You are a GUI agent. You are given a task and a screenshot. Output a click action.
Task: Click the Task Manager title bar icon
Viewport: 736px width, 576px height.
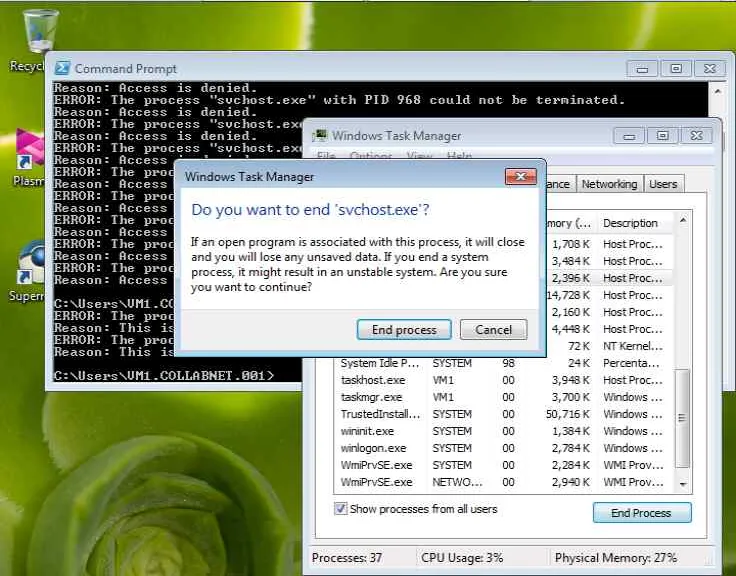pyautogui.click(x=320, y=135)
